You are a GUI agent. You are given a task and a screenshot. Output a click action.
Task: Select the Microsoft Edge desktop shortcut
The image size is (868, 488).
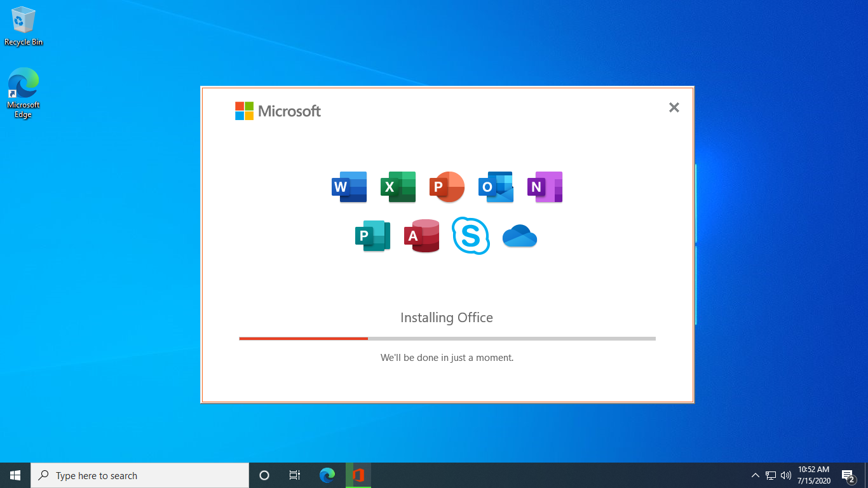[x=24, y=93]
